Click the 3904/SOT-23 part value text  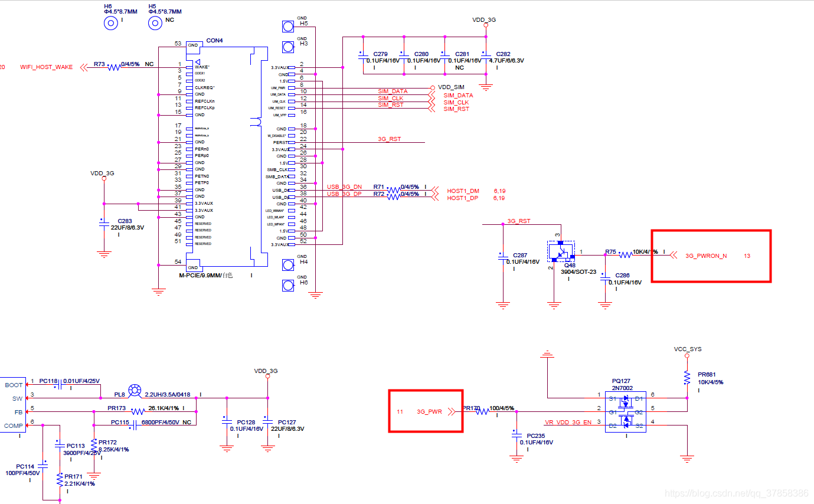[x=578, y=272]
